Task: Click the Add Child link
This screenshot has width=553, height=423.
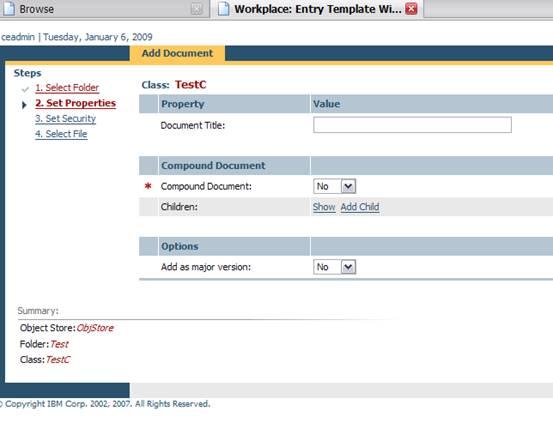Action: click(360, 207)
